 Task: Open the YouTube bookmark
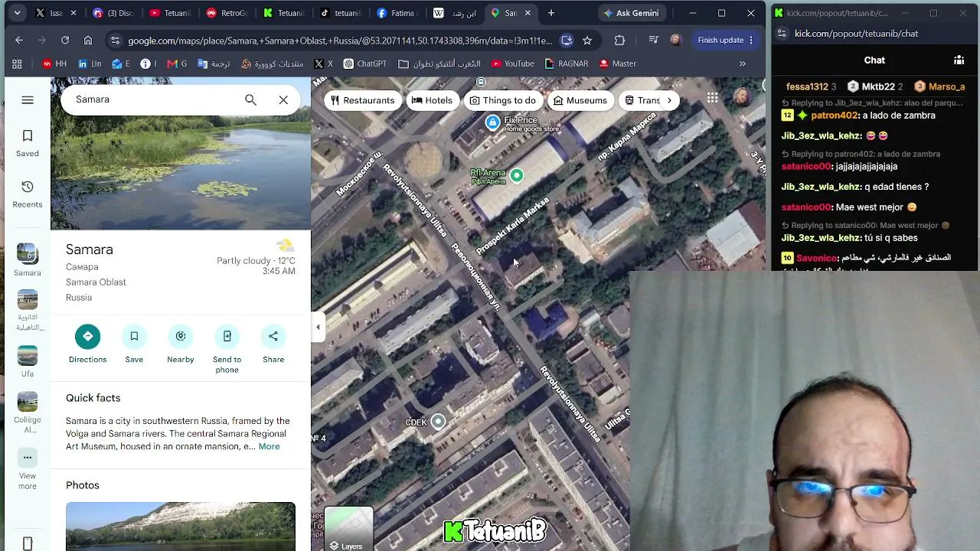pyautogui.click(x=512, y=64)
